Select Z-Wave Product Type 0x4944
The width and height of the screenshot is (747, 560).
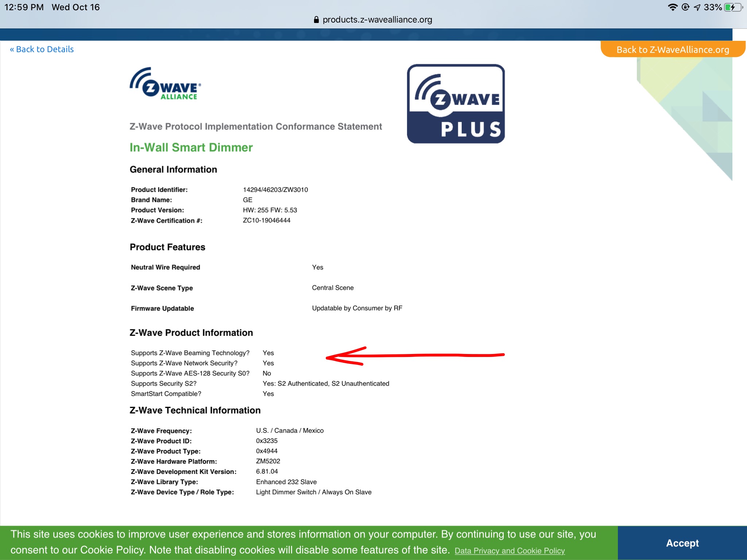267,451
